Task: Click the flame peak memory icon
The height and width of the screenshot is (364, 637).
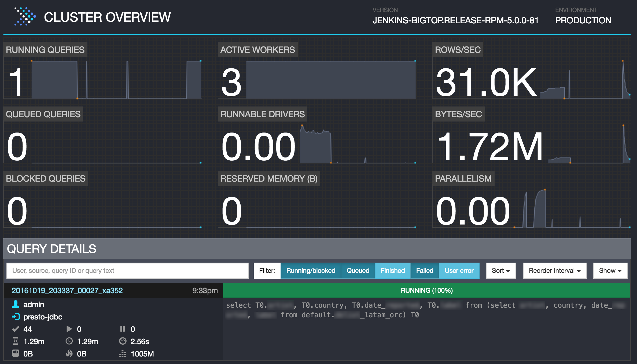Action: [69, 354]
